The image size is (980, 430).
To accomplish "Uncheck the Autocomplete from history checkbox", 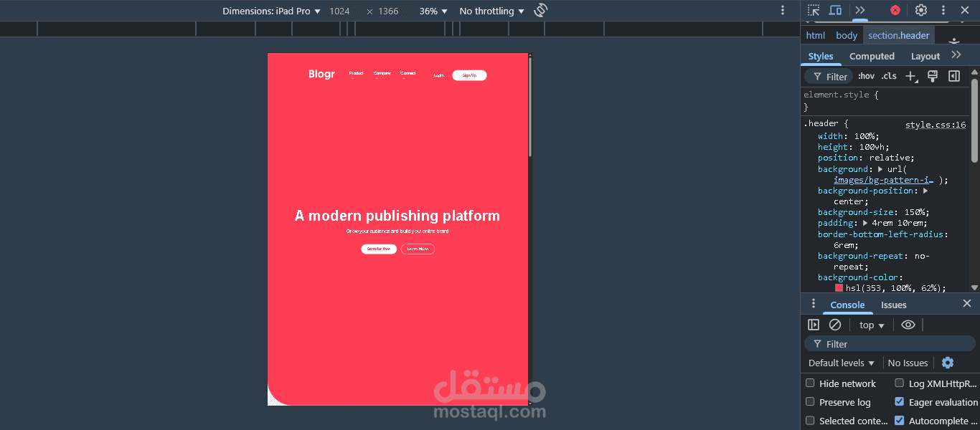I will coord(900,421).
